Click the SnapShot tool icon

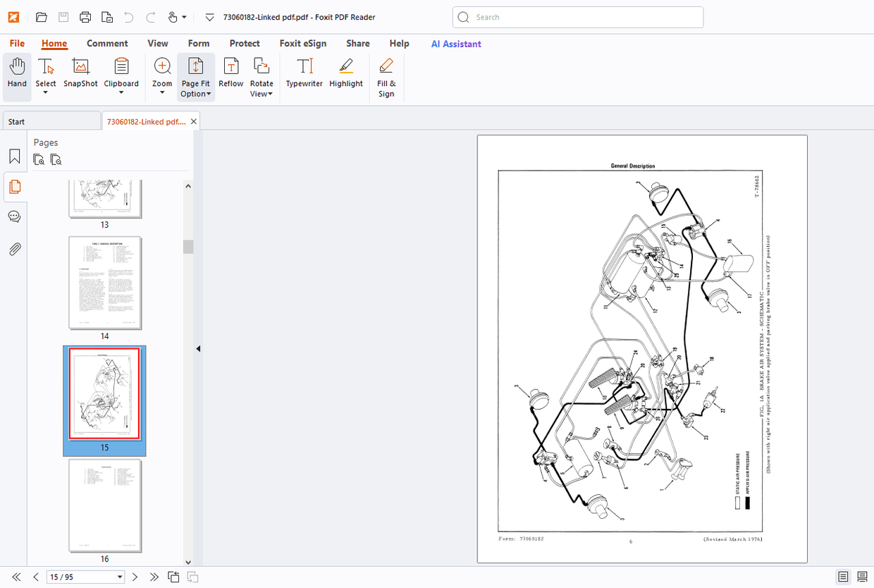[80, 67]
